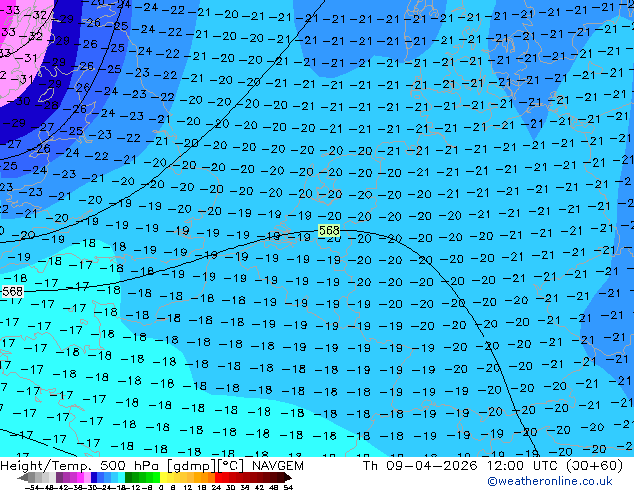The width and height of the screenshot is (634, 490).
Task: Click the bright red swatch at 24 on legend
Action: (x=218, y=477)
